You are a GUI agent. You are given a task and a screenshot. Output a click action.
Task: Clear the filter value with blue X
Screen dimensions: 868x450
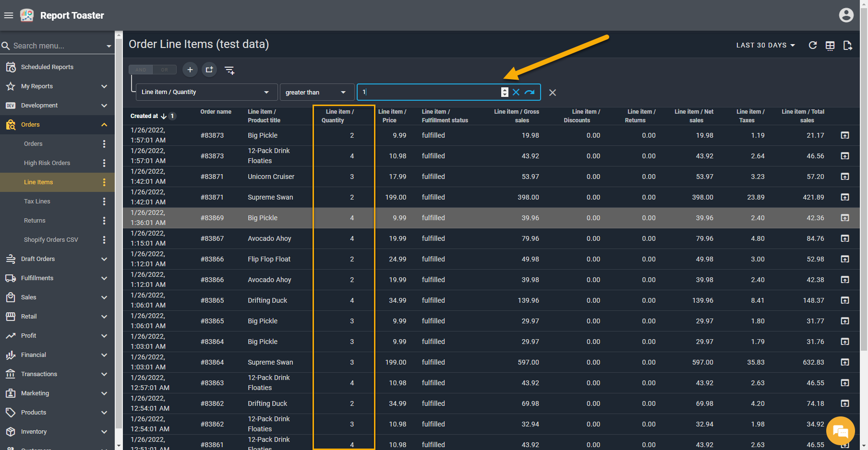pos(516,92)
